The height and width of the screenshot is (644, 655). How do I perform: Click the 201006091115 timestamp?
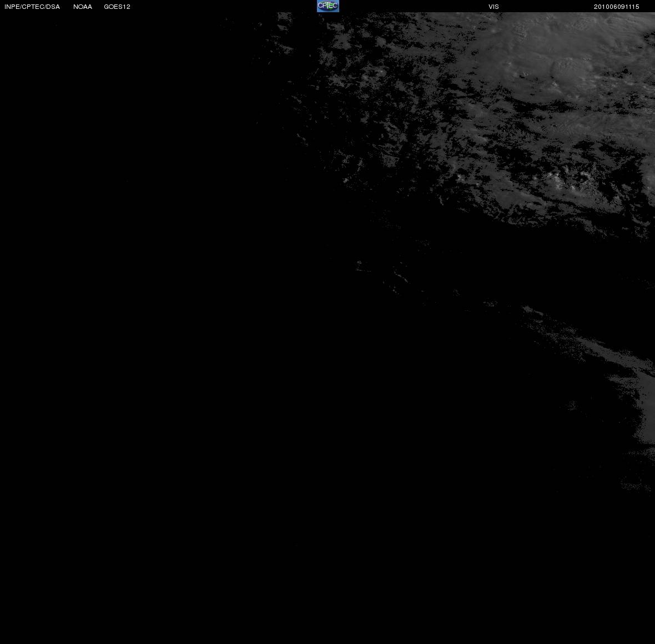[617, 7]
